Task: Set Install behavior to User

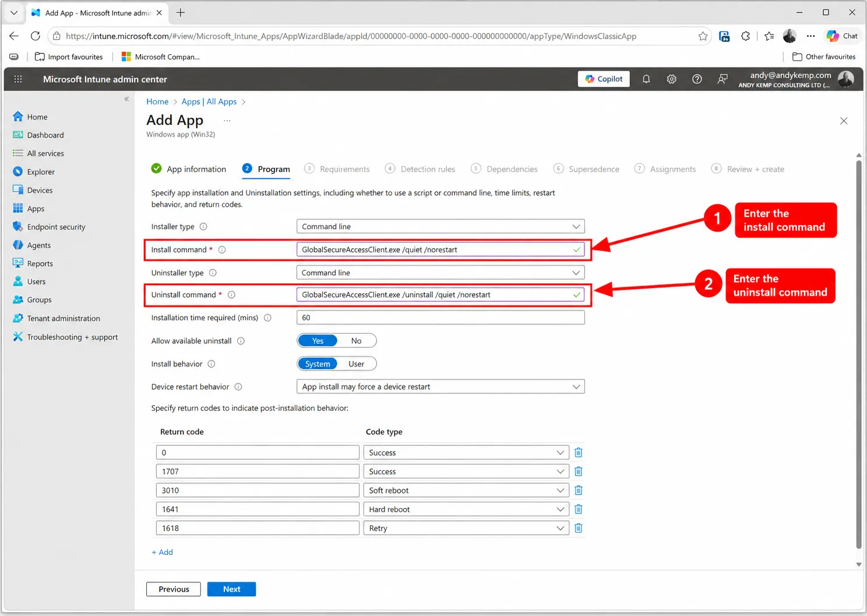Action: tap(357, 364)
